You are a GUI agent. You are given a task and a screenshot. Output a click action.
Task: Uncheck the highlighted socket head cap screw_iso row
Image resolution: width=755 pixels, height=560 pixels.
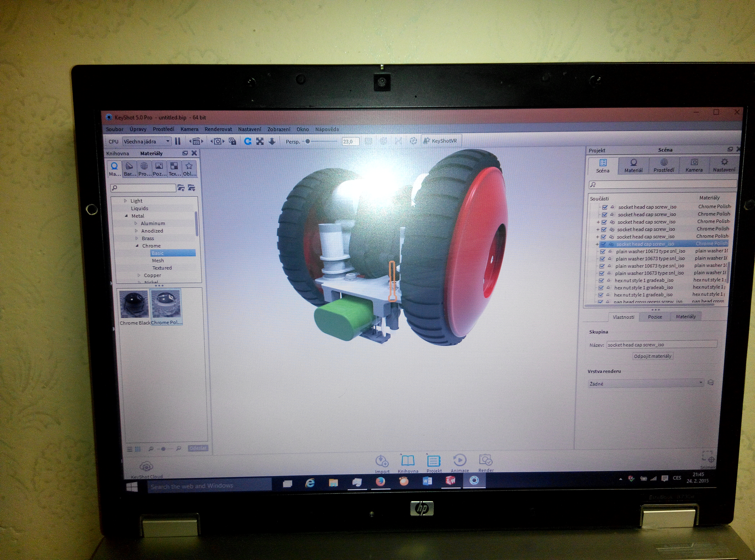point(603,244)
